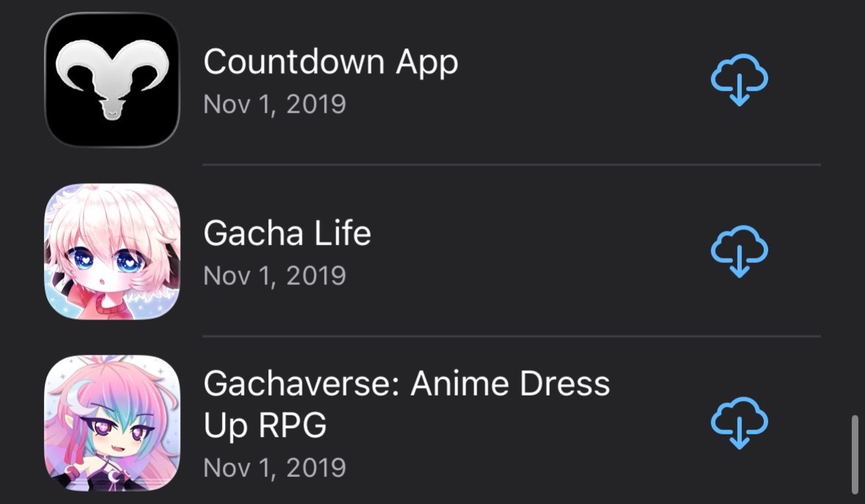Open the Countdown App ram-horns icon
The height and width of the screenshot is (504, 865).
[112, 80]
